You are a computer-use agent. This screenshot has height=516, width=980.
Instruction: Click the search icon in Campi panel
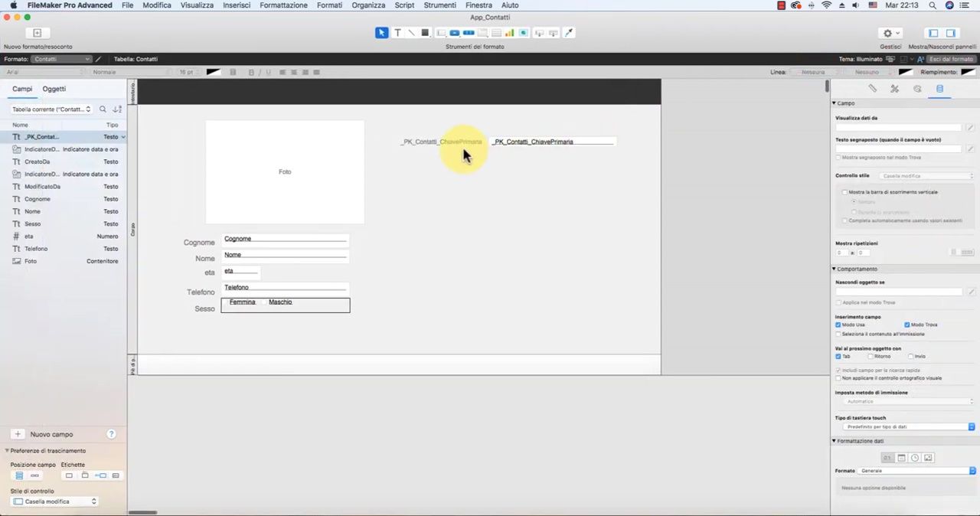[x=103, y=109]
